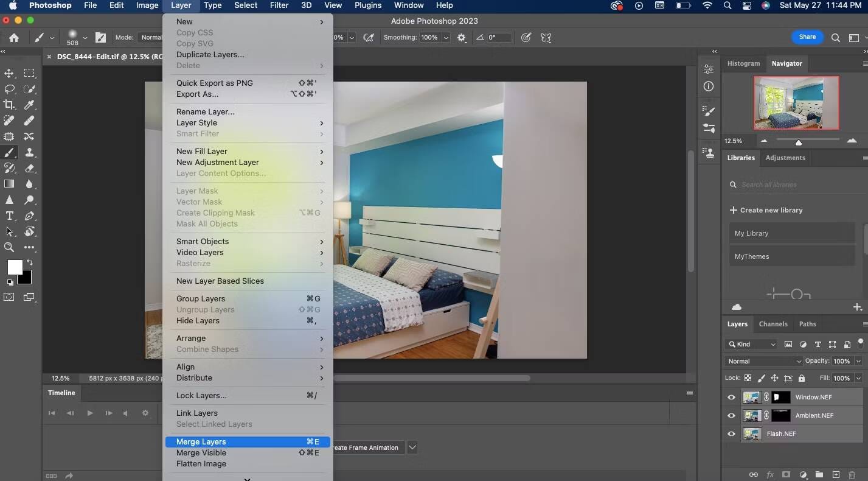Click the delete layer trash icon
This screenshot has width=868, height=481.
coord(852,474)
